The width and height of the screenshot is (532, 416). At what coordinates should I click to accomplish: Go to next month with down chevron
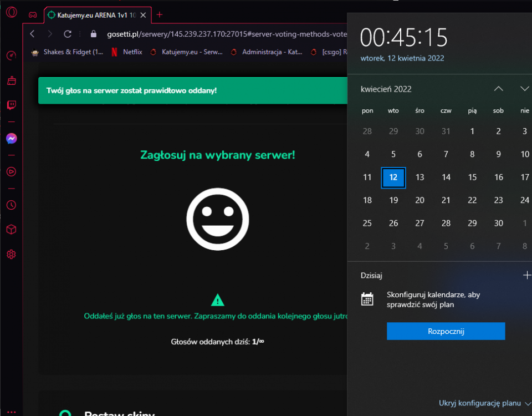coord(525,89)
